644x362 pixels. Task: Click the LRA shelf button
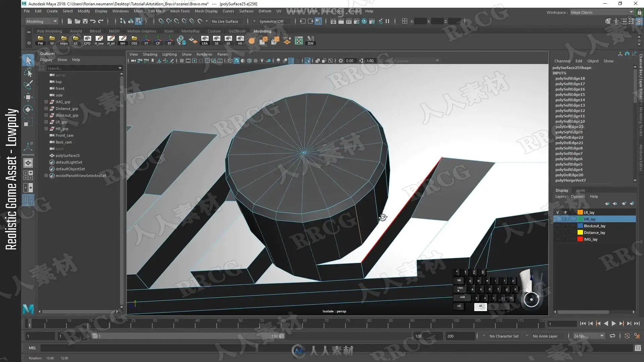(205, 41)
